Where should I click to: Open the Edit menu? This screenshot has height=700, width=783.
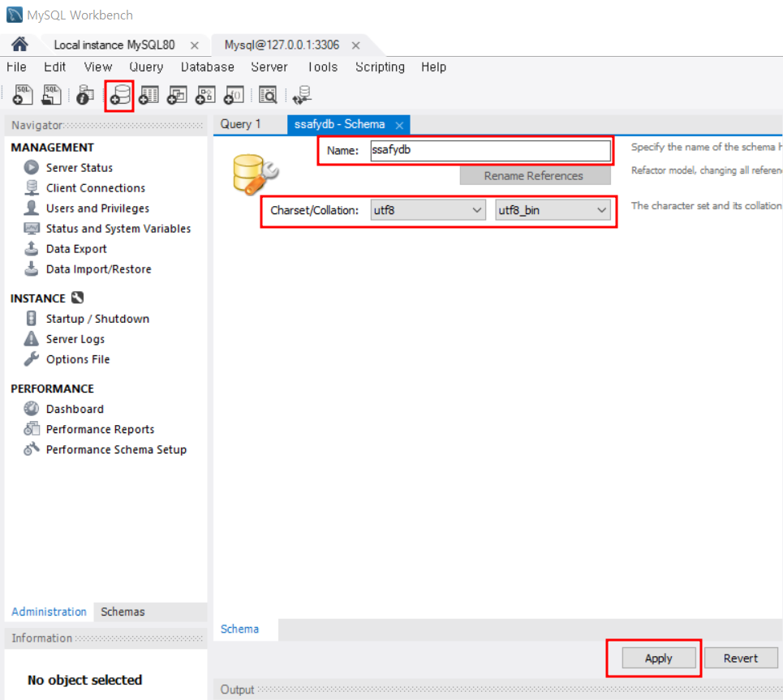tap(54, 67)
